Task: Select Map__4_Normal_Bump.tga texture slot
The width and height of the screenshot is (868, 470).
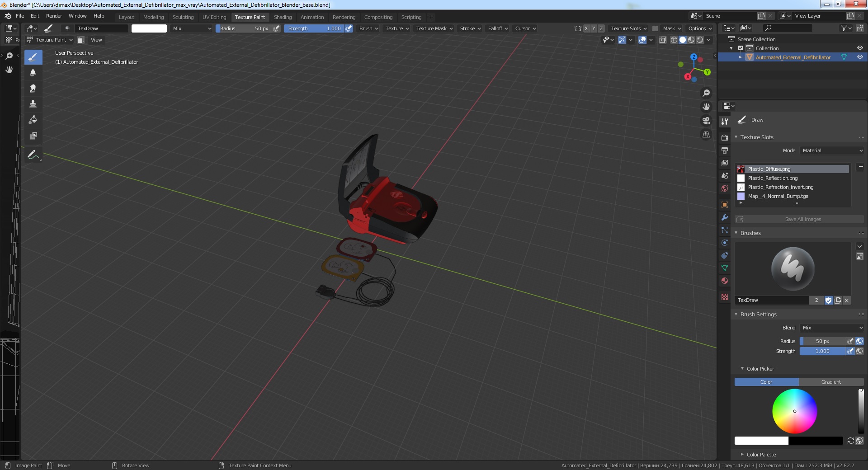Action: click(793, 196)
